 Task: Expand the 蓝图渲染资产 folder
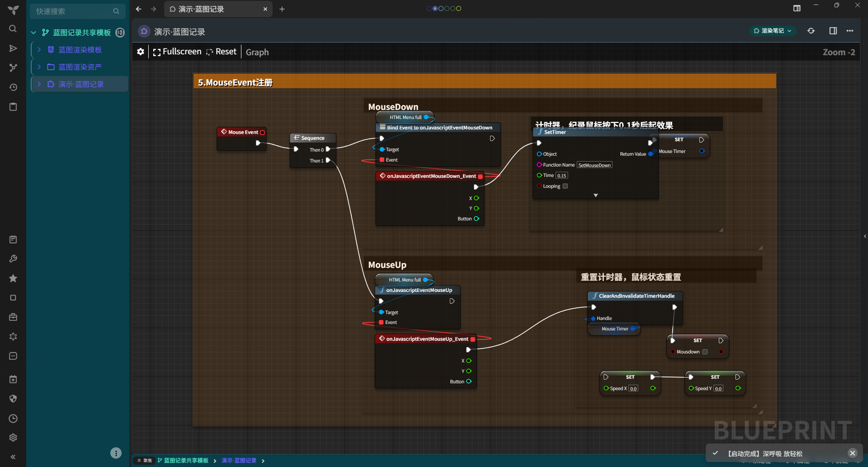point(39,67)
